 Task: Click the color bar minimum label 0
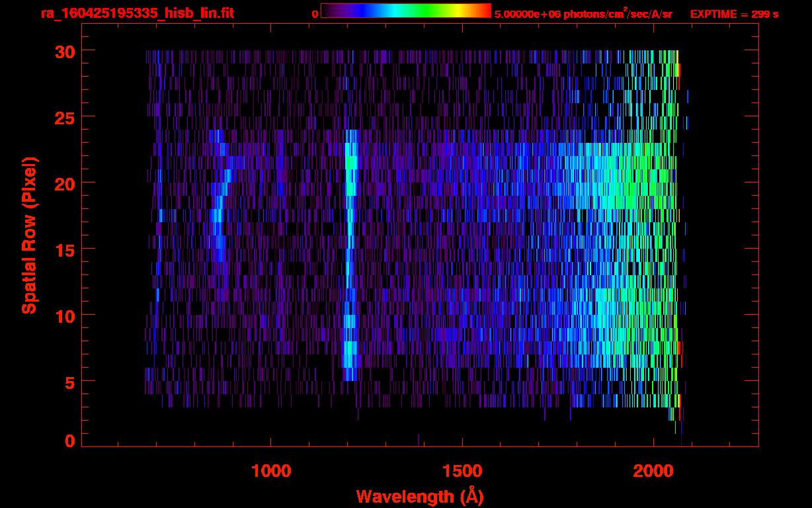click(x=315, y=14)
